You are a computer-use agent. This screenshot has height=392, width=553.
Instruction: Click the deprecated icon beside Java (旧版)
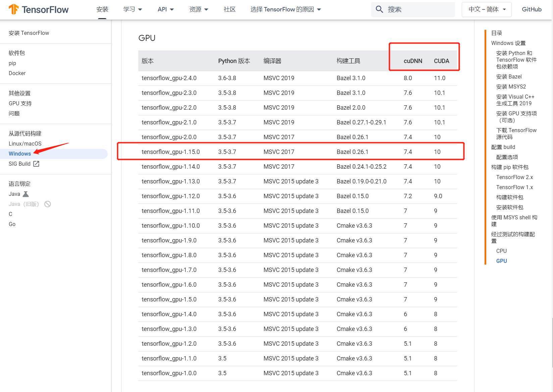tap(48, 204)
